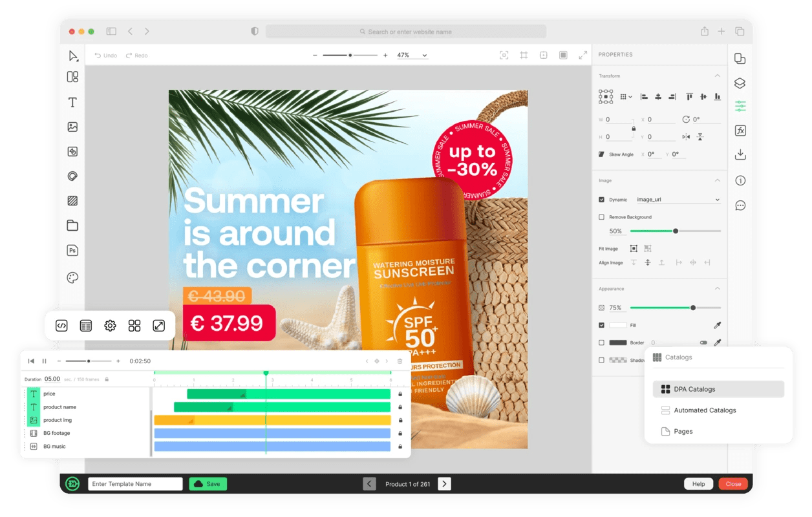Align objects to left edge
The height and width of the screenshot is (517, 812).
(644, 97)
